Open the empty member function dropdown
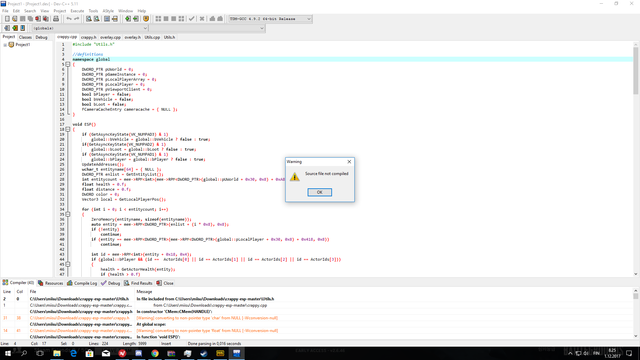 tap(262, 28)
